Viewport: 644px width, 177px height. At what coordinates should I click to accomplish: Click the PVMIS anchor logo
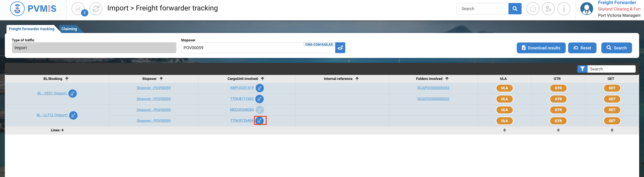pos(17,9)
